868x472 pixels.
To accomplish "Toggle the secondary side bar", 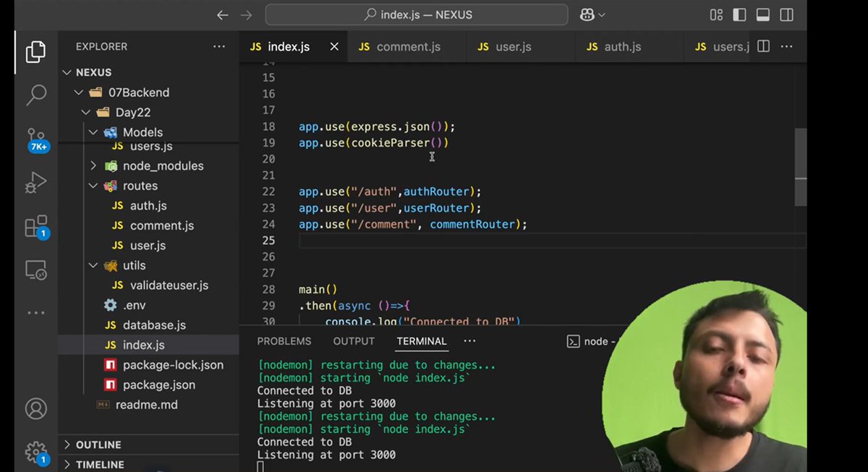I will point(787,14).
